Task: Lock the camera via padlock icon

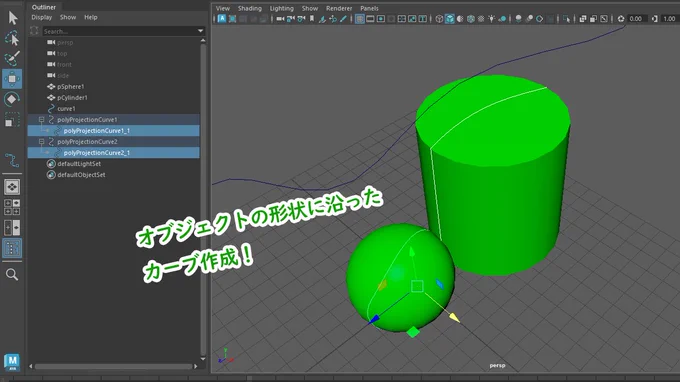Action: pos(291,19)
